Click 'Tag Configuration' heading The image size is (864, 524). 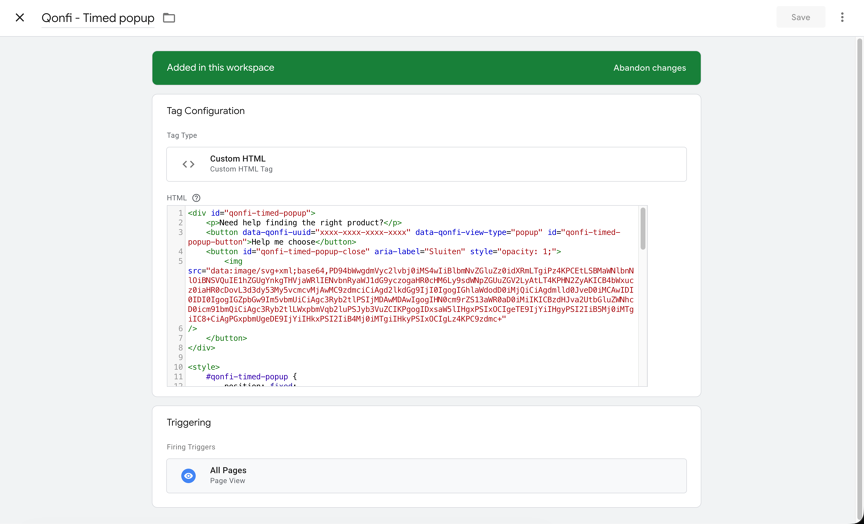tap(206, 111)
